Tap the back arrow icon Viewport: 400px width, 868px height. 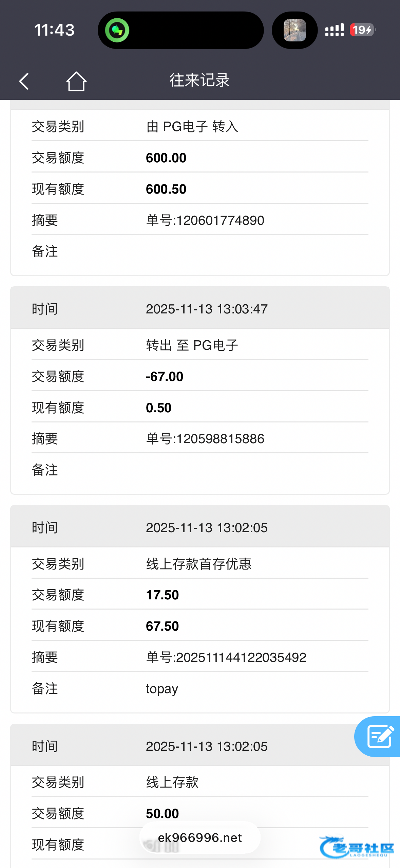(x=24, y=81)
